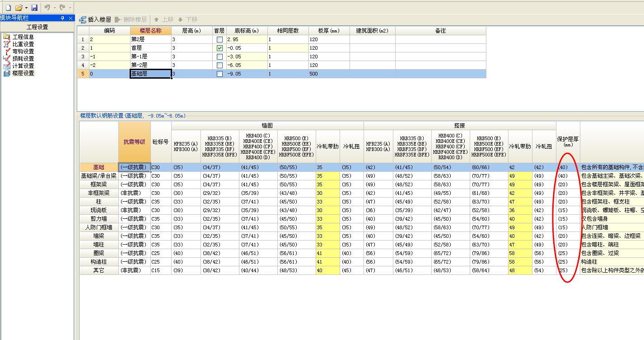Select the 其它 row header
Viewport: 644px width, 340px height.
pyautogui.click(x=99, y=270)
